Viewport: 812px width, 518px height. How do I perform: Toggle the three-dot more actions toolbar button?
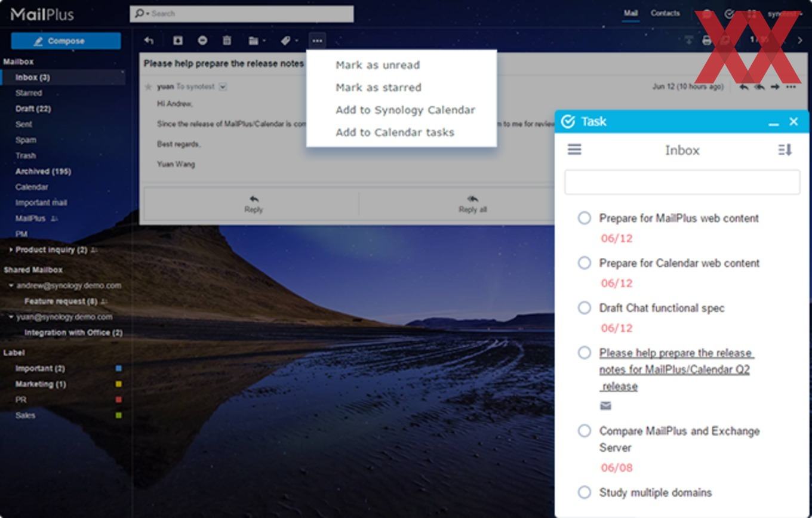317,41
